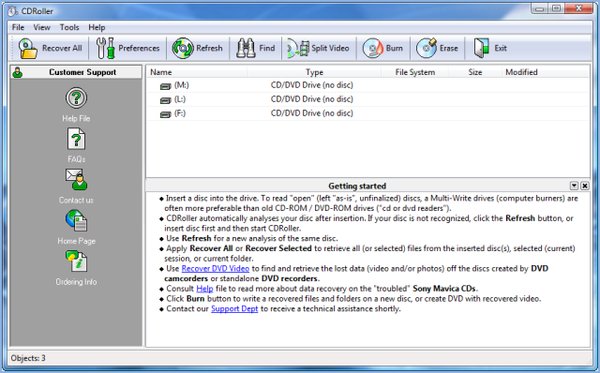Click the Recover All toolbar icon

coord(28,48)
